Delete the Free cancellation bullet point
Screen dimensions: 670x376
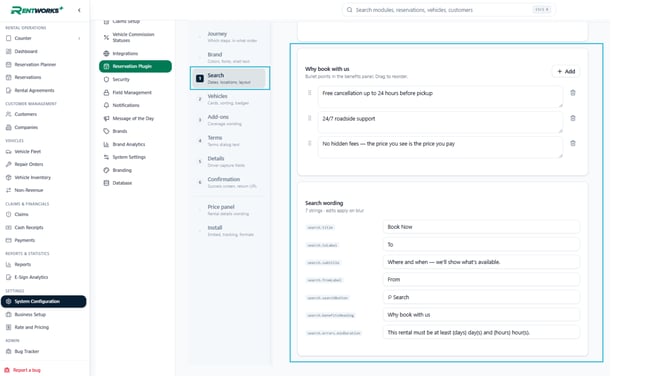pyautogui.click(x=573, y=93)
